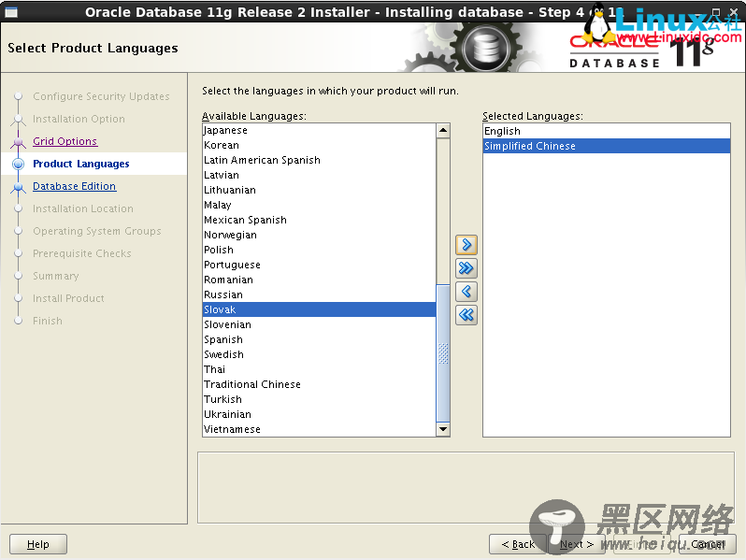Select Vietnamese in Available Languages
Screen dimensions: 746x560
(x=319, y=429)
